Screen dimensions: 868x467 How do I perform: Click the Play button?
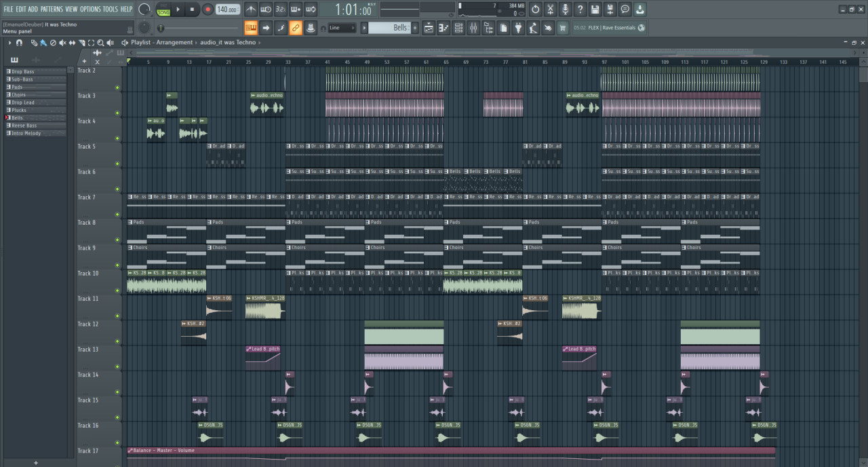(178, 10)
